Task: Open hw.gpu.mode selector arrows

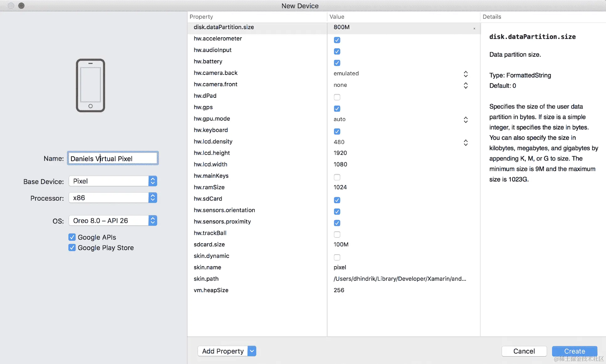Action: pyautogui.click(x=465, y=120)
